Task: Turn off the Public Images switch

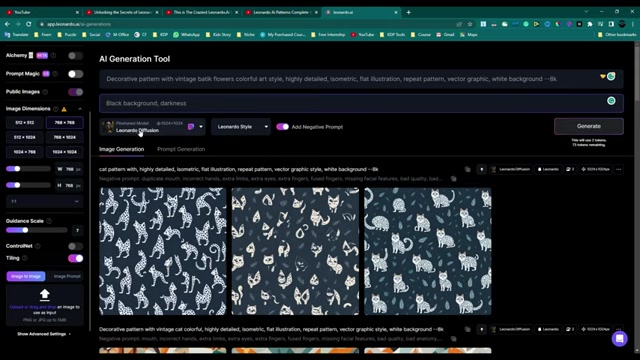Action: (75, 92)
